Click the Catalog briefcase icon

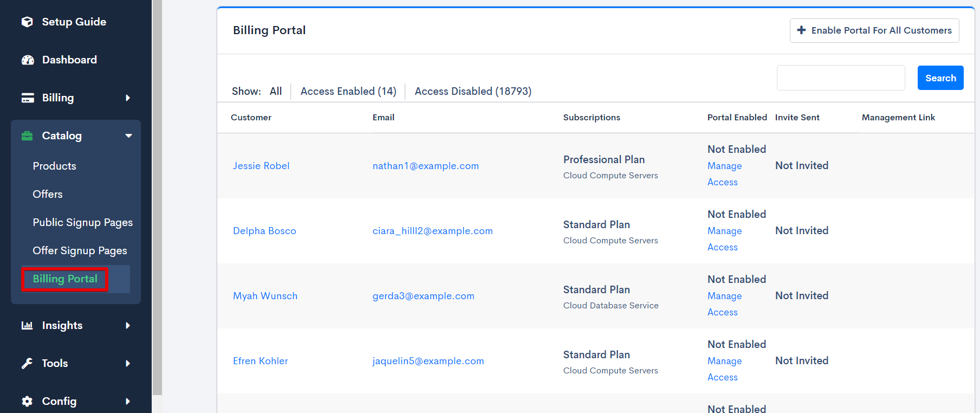pos(27,136)
